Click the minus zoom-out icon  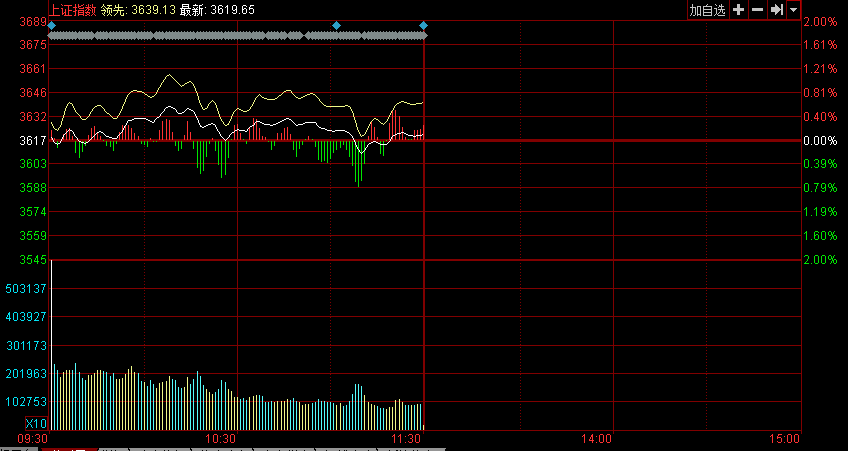757,10
